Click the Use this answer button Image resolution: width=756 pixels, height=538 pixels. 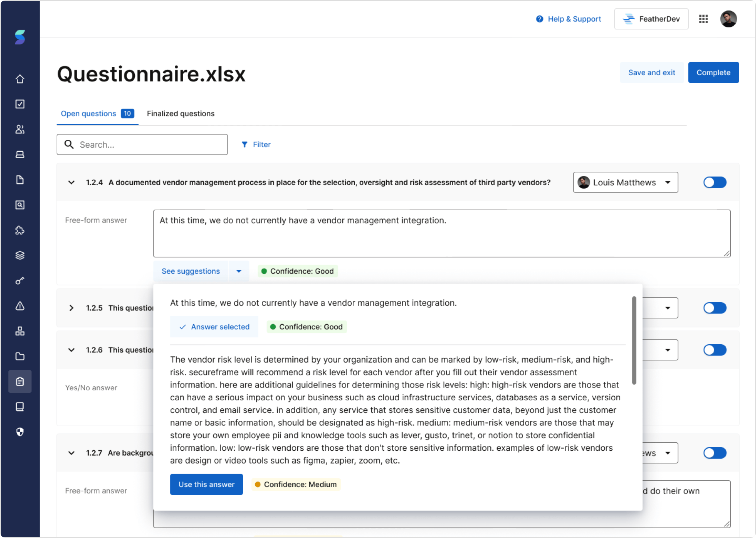point(206,484)
